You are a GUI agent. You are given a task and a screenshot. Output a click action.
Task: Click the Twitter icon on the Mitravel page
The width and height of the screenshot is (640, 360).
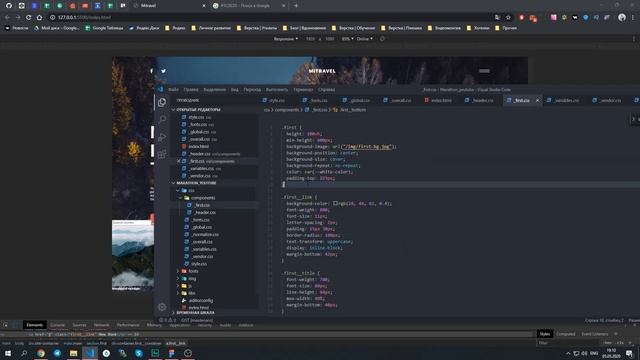(x=163, y=71)
